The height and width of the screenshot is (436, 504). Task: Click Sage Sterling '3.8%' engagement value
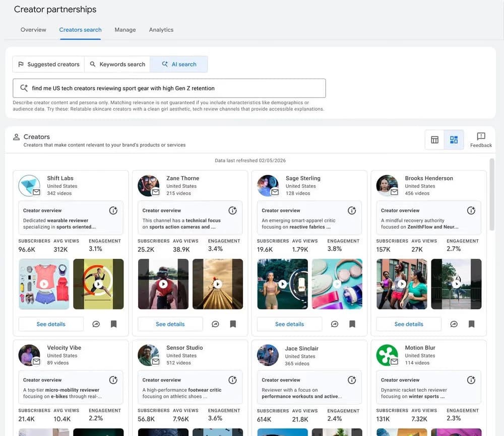335,249
